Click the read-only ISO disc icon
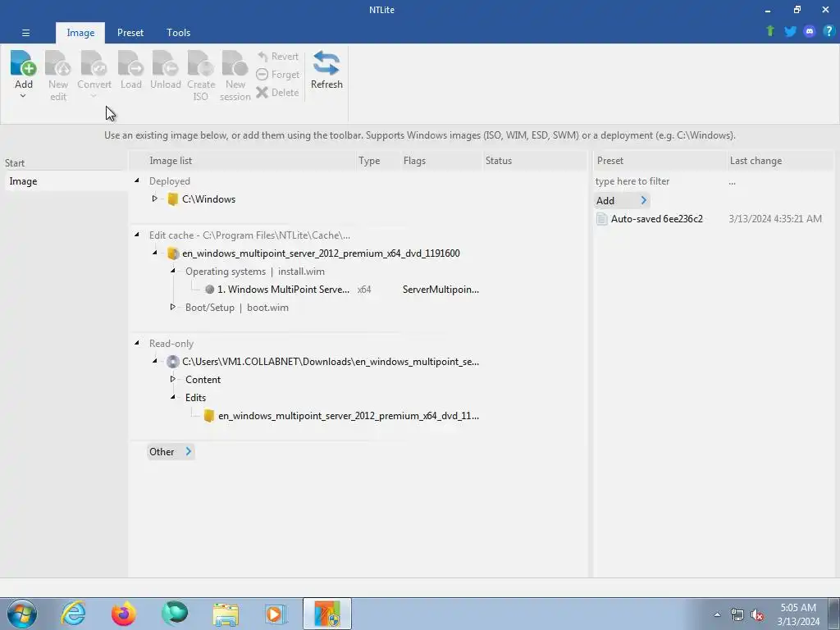Image resolution: width=840 pixels, height=630 pixels. (172, 362)
